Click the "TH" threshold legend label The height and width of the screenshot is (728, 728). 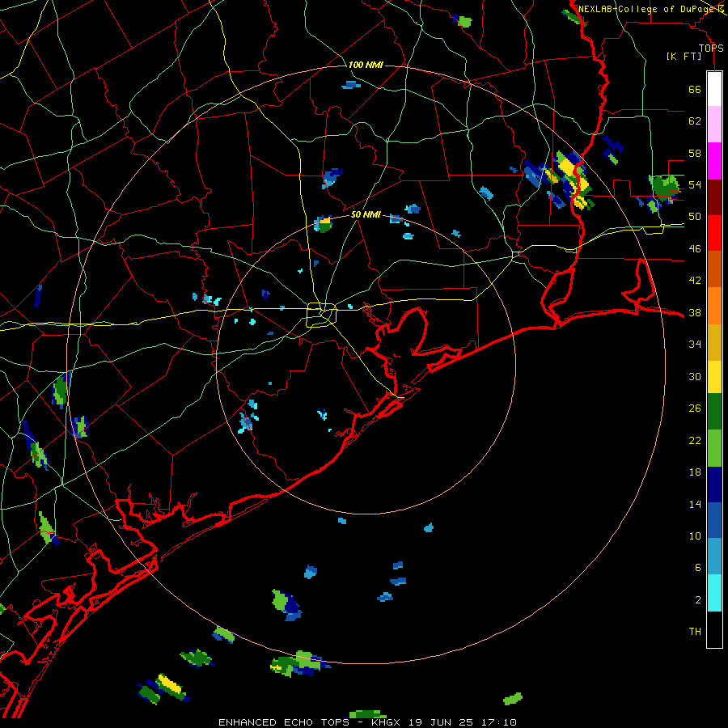695,632
